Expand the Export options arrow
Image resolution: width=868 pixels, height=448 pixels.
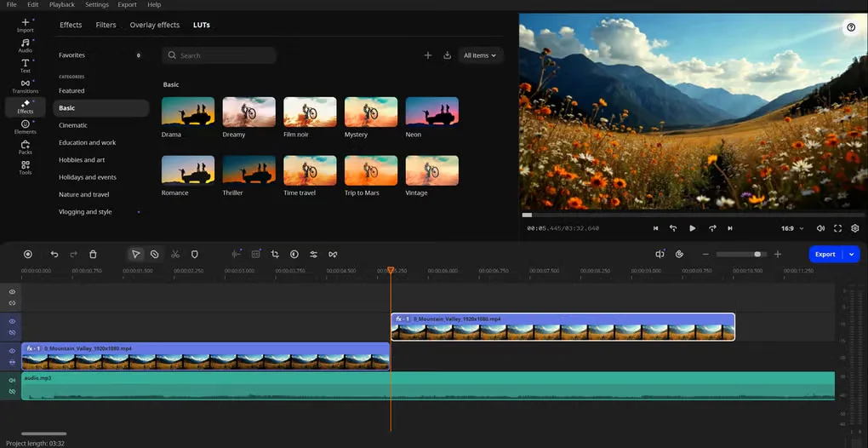[x=851, y=254]
